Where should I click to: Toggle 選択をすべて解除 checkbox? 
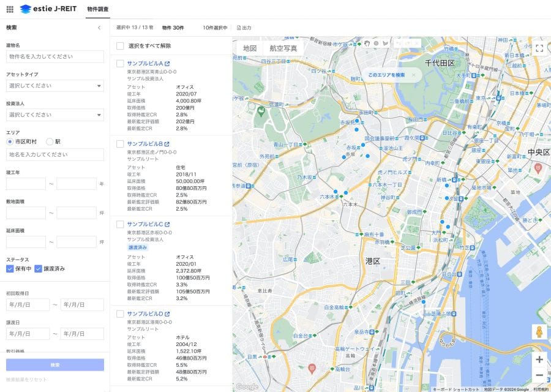click(120, 46)
